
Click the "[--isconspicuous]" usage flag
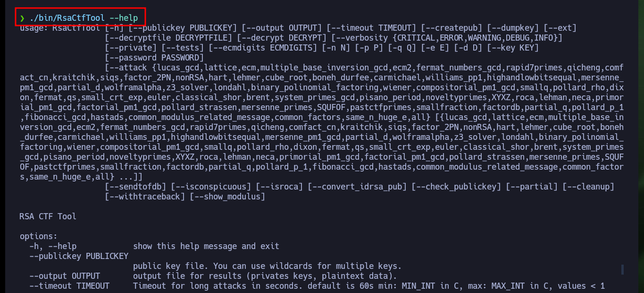tap(211, 187)
